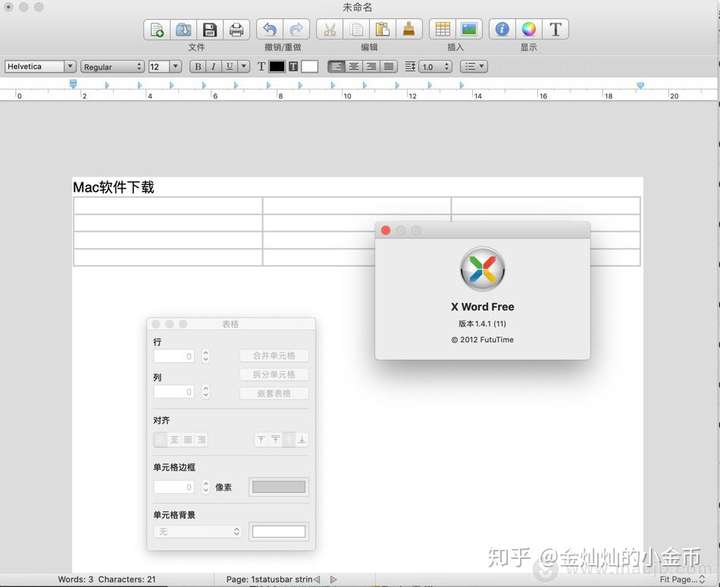Image resolution: width=720 pixels, height=587 pixels.
Task: Click the gray cell border color well
Action: click(x=279, y=487)
